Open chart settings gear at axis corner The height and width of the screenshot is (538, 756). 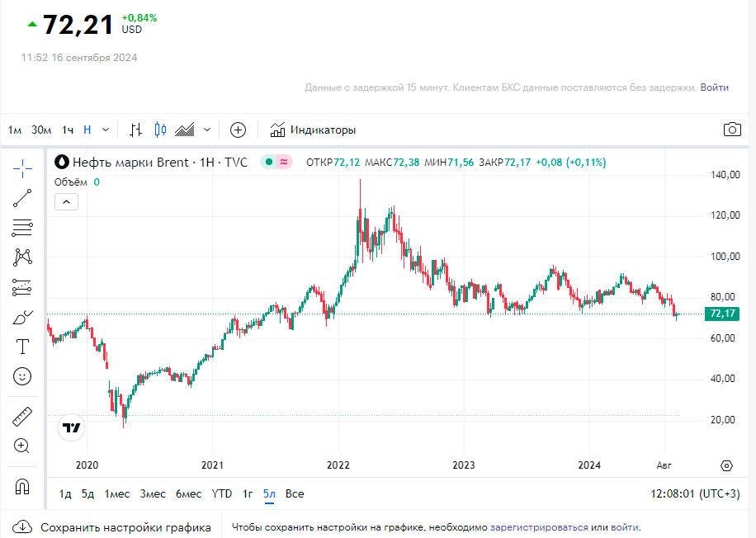click(x=726, y=465)
